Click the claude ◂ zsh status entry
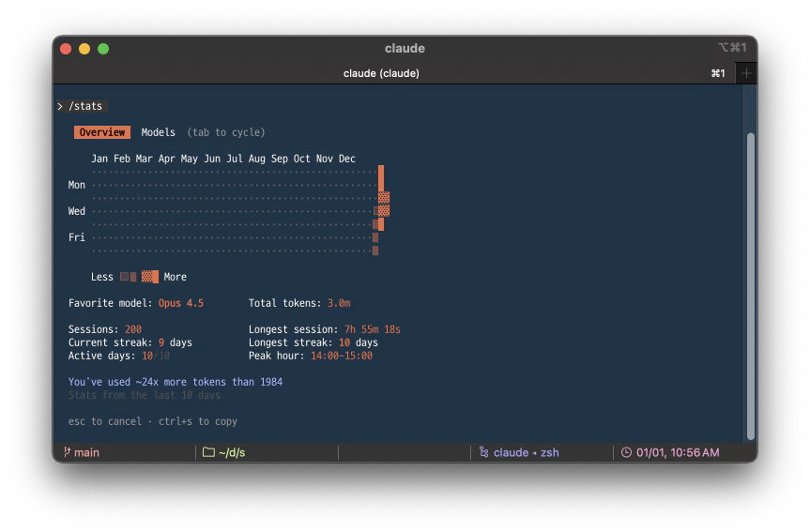 point(526,452)
